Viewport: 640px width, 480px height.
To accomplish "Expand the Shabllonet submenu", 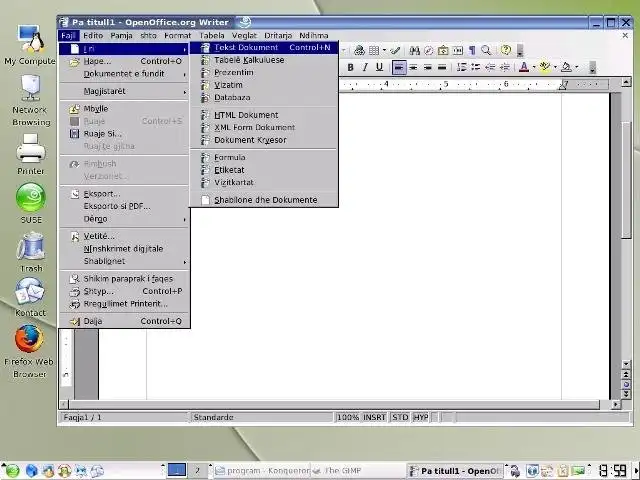I will [x=124, y=261].
